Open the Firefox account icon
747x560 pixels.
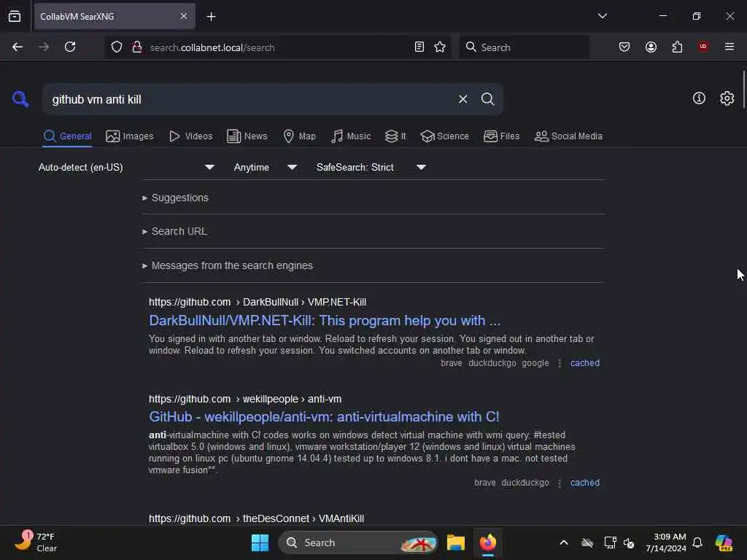point(651,47)
